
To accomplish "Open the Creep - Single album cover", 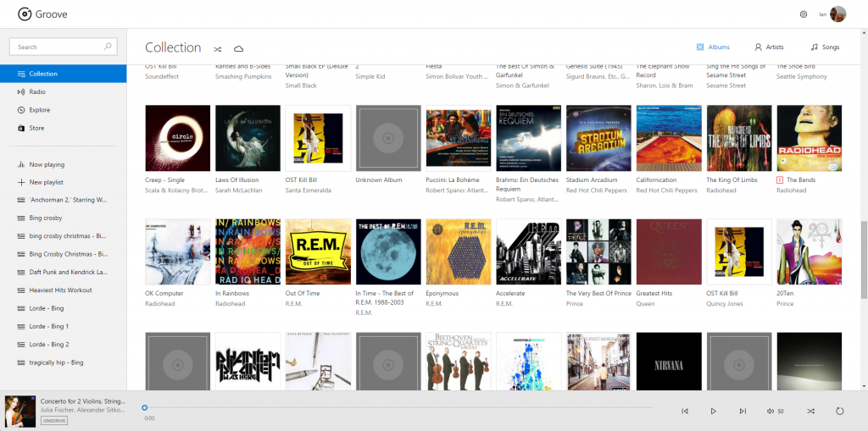I will tap(178, 138).
